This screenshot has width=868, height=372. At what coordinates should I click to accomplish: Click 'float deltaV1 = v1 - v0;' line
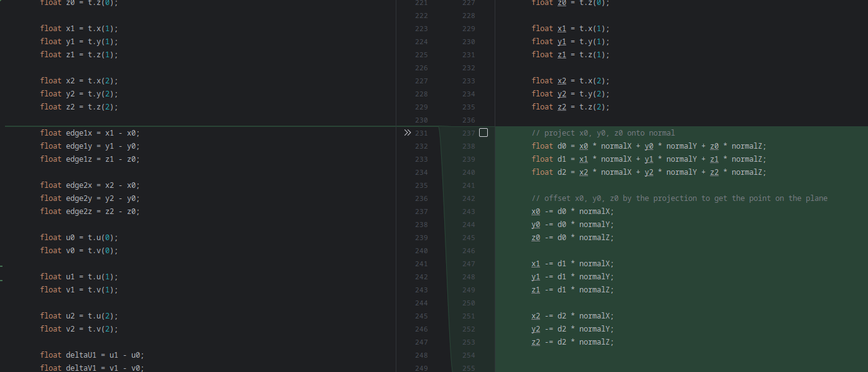[x=93, y=368]
